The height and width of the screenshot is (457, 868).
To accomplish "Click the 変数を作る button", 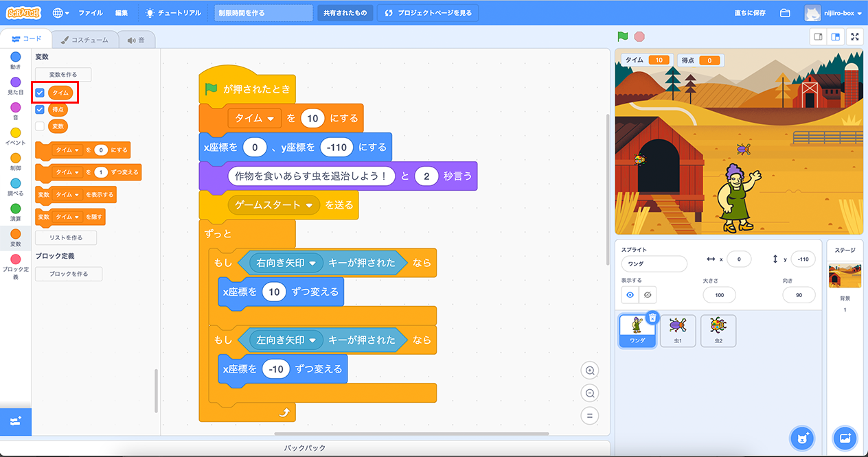I will (63, 75).
